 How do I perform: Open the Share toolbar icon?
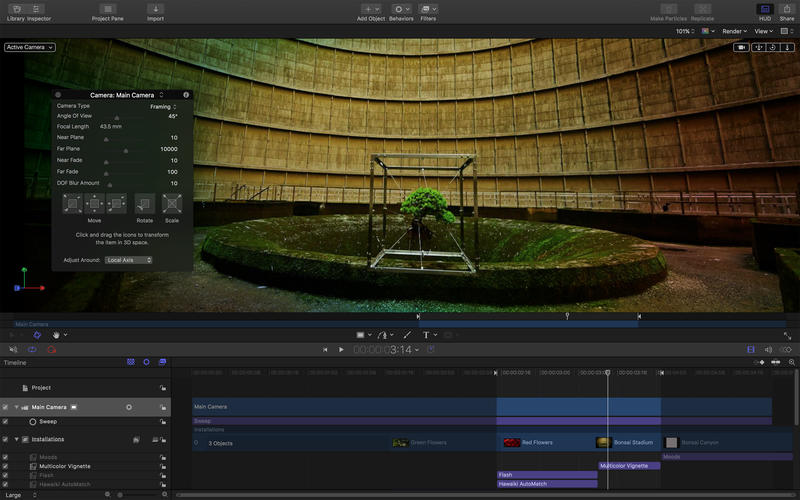click(x=787, y=9)
